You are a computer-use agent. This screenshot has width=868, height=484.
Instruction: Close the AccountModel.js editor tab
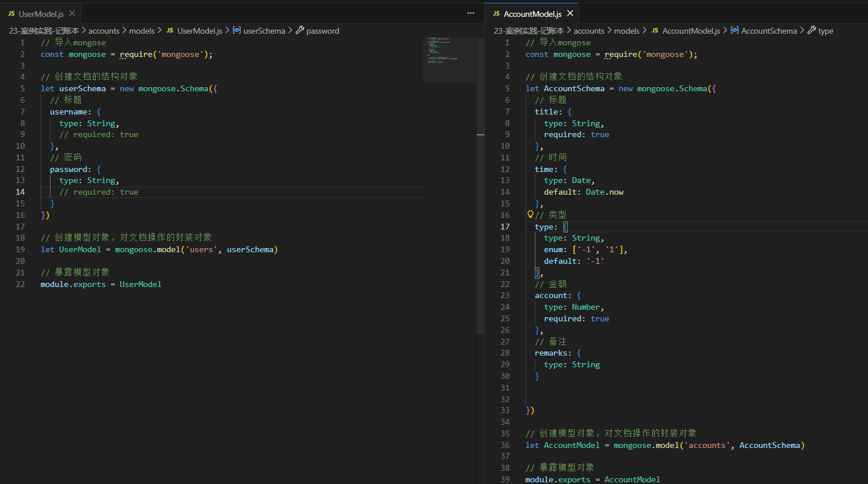570,13
